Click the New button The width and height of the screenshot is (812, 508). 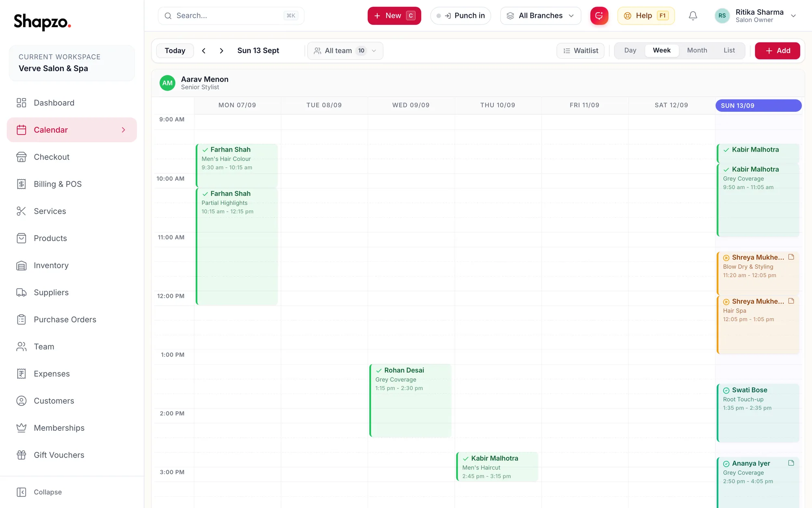pos(394,16)
